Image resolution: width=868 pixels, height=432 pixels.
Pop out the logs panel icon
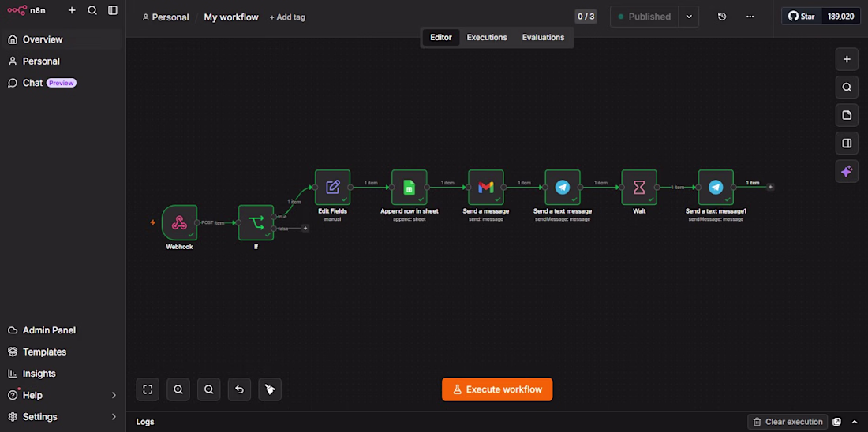pyautogui.click(x=837, y=422)
